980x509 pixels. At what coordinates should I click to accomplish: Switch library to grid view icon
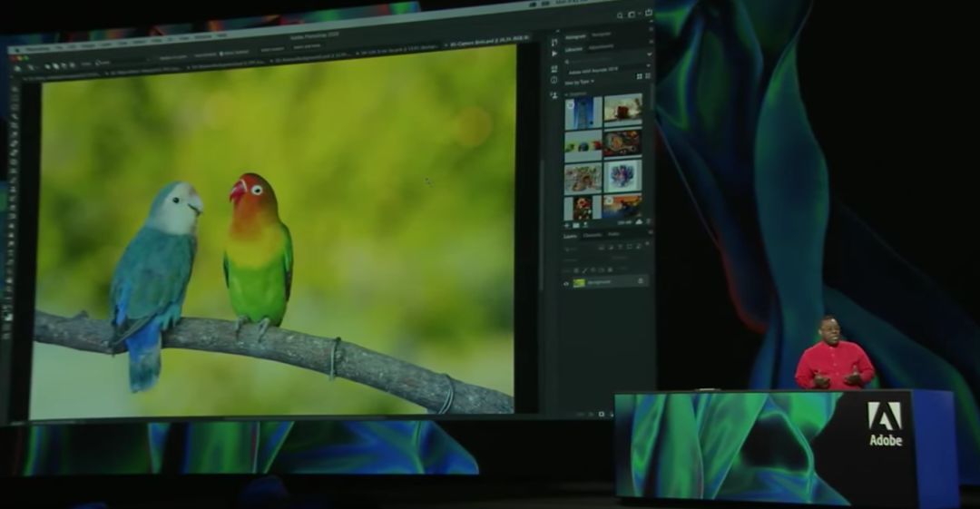(639, 76)
